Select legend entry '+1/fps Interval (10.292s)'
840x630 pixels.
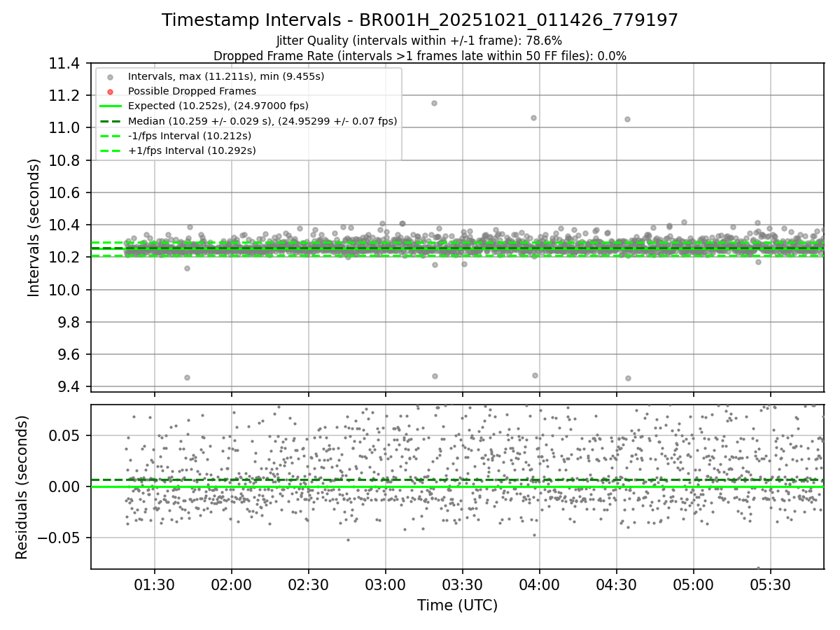tap(192, 150)
